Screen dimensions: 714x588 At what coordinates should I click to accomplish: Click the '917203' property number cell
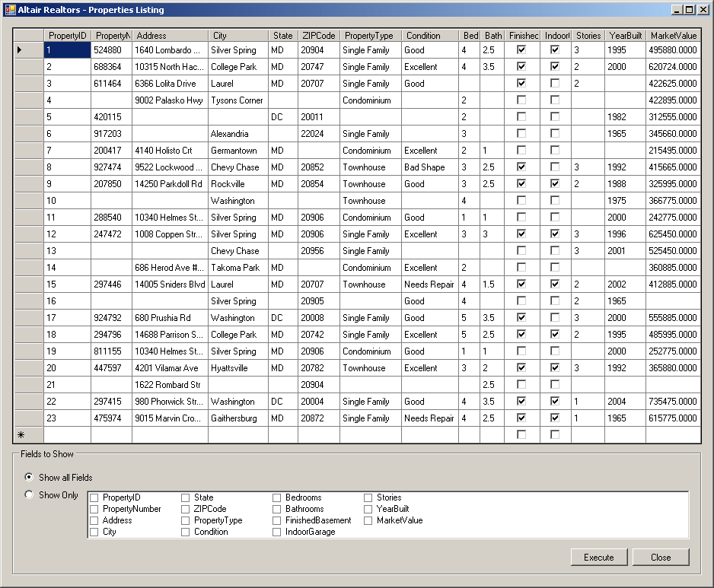pyautogui.click(x=112, y=134)
